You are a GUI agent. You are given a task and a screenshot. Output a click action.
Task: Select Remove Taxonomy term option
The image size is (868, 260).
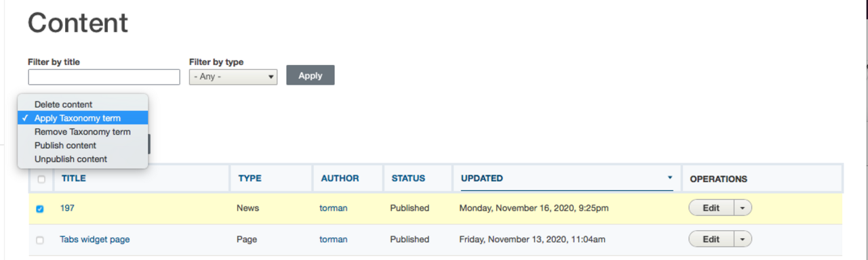83,132
